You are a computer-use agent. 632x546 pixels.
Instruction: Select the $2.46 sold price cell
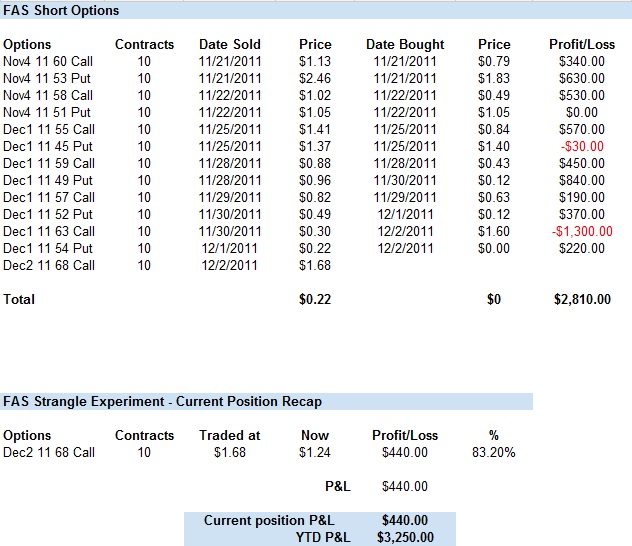pos(315,79)
